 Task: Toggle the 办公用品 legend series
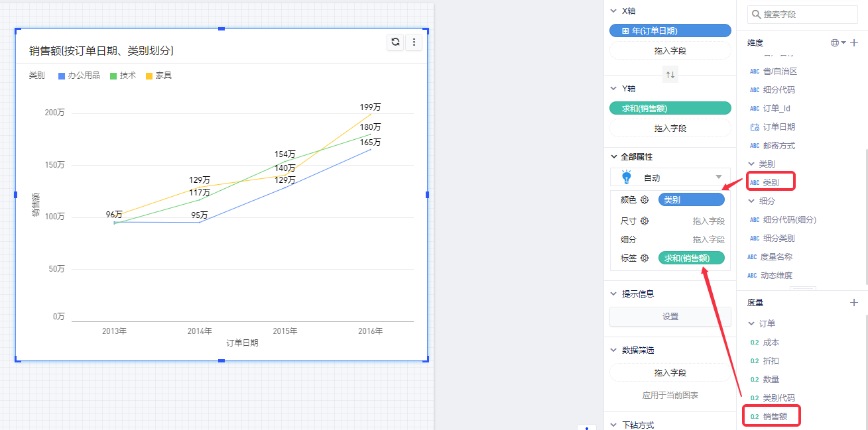pos(79,76)
